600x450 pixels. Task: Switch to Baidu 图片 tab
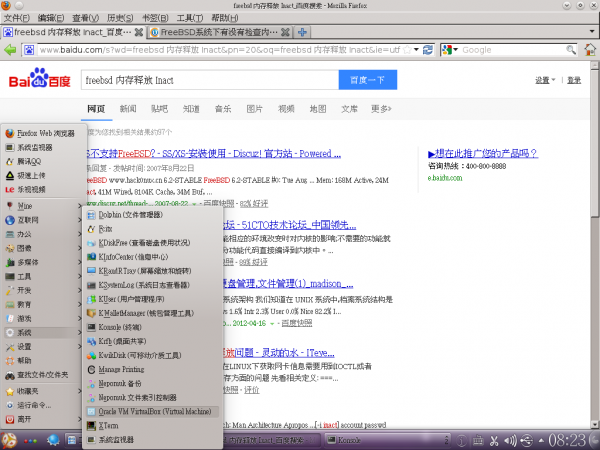[254, 109]
